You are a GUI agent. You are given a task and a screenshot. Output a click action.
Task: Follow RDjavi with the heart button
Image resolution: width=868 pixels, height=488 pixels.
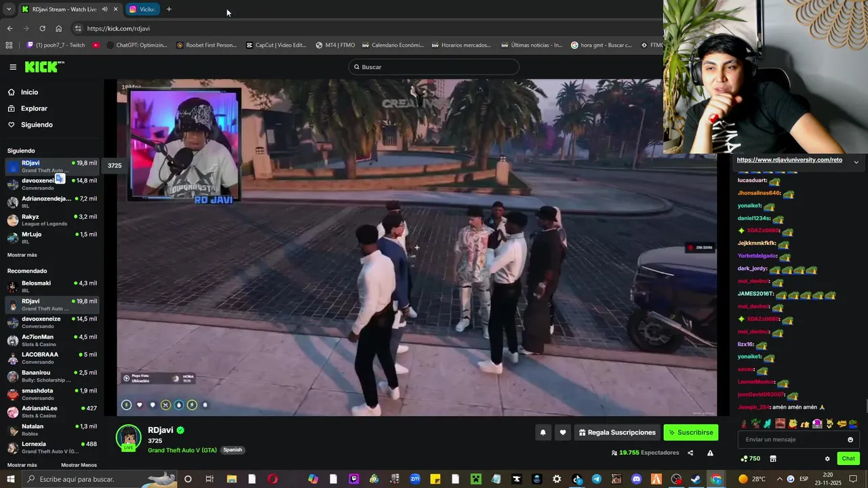[563, 432]
